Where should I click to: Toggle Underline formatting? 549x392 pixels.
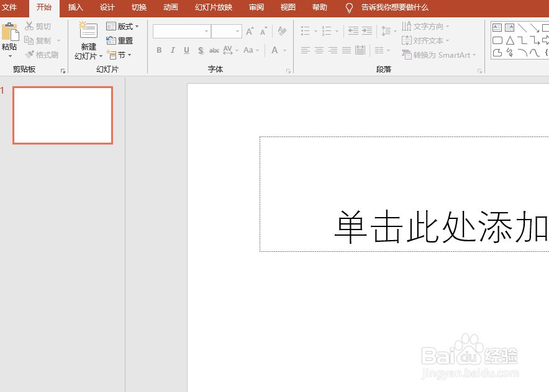186,50
